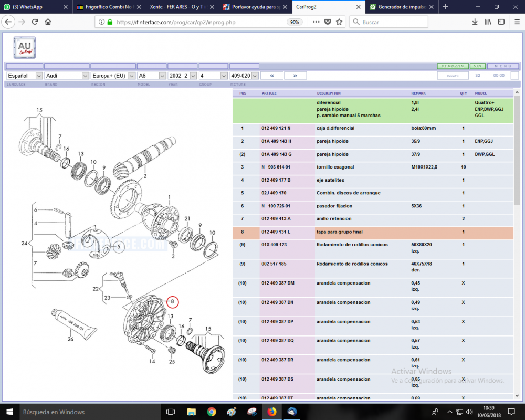Open the Windows Start menu
525x420 pixels.
coord(9,412)
